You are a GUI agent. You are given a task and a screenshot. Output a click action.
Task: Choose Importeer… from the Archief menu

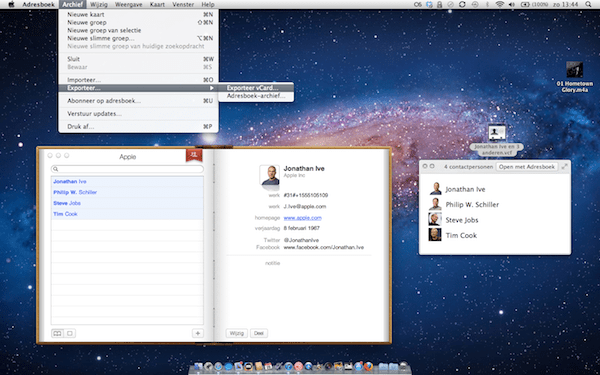click(x=139, y=80)
